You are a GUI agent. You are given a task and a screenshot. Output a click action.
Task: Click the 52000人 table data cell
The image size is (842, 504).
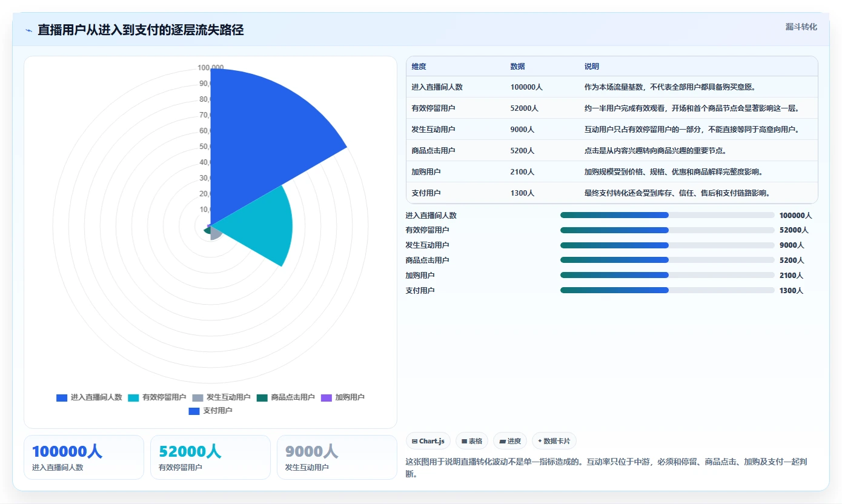pos(524,108)
